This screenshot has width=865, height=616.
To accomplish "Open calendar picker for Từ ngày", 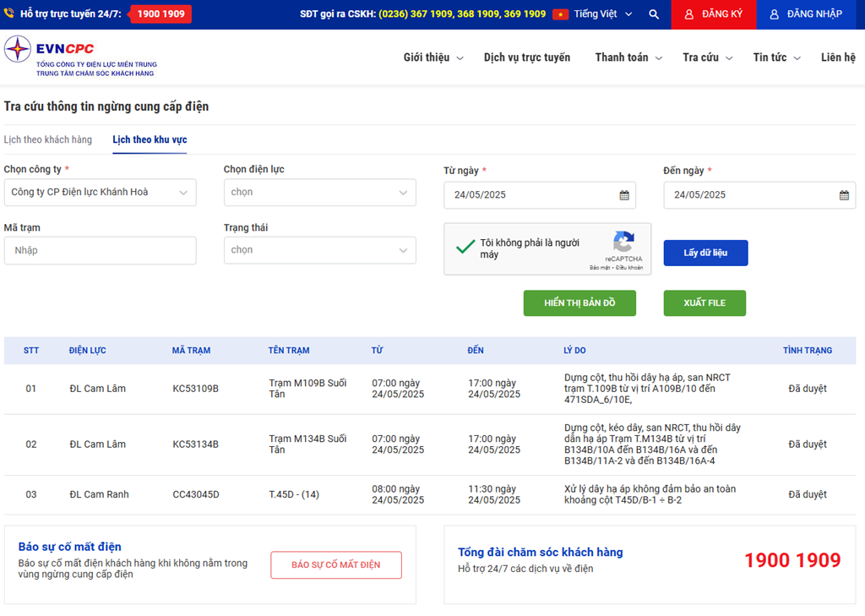I will point(624,195).
